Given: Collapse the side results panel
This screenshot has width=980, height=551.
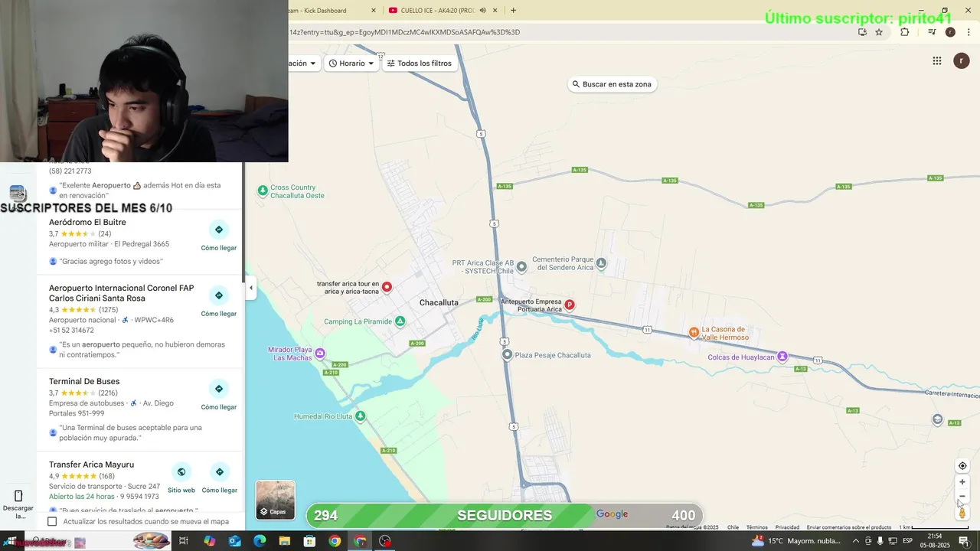Looking at the screenshot, I should (x=251, y=288).
